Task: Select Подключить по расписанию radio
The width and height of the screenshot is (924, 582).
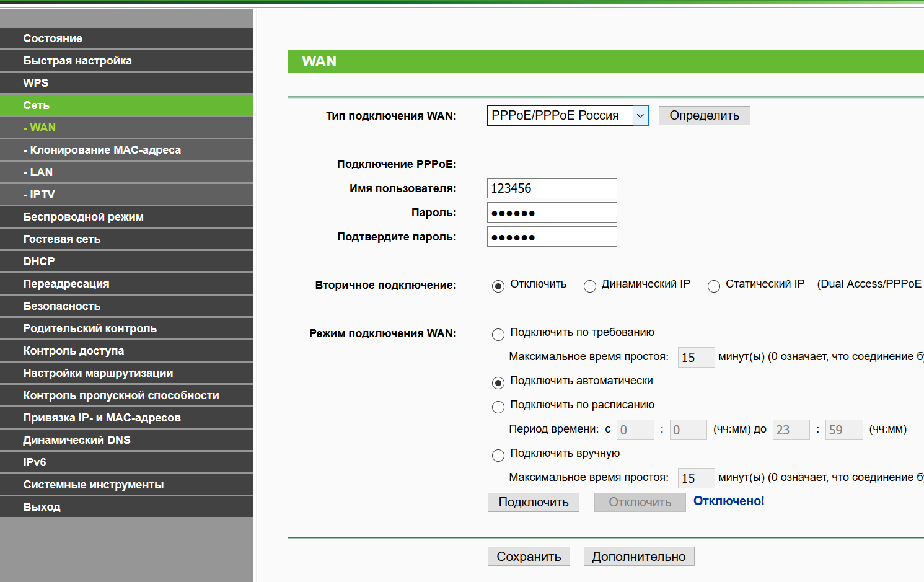Action: tap(498, 407)
